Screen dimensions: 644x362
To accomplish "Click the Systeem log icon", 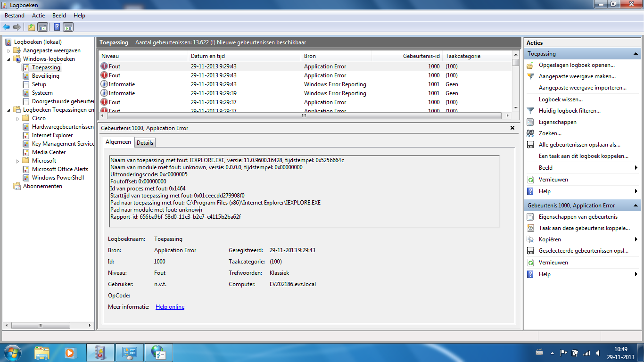I will pyautogui.click(x=26, y=93).
